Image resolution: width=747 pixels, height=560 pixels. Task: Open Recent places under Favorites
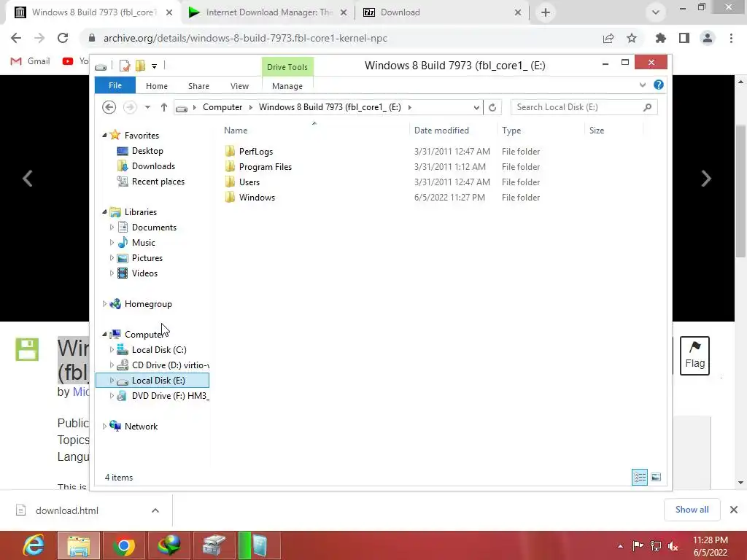point(158,182)
